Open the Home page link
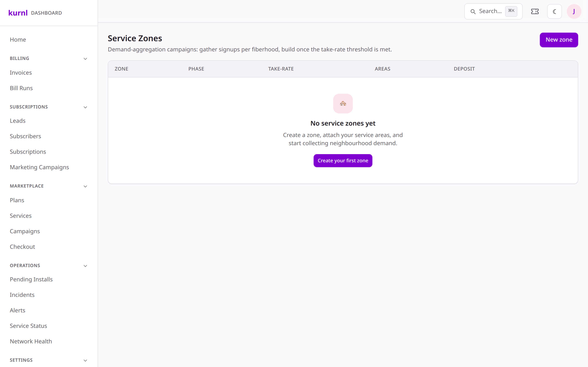Viewport: 588px width, 367px height. click(18, 40)
